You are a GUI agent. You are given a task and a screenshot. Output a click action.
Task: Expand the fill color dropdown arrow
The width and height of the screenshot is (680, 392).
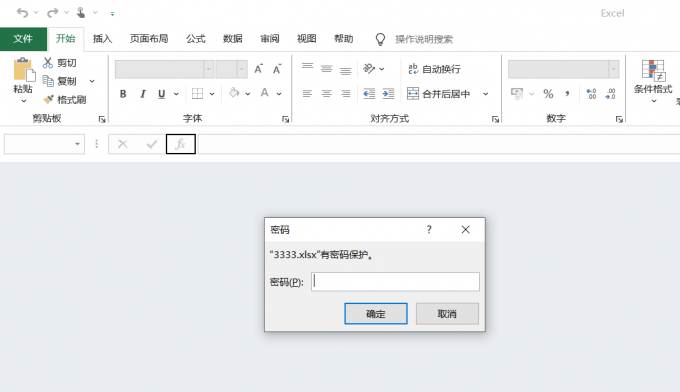pyautogui.click(x=248, y=94)
